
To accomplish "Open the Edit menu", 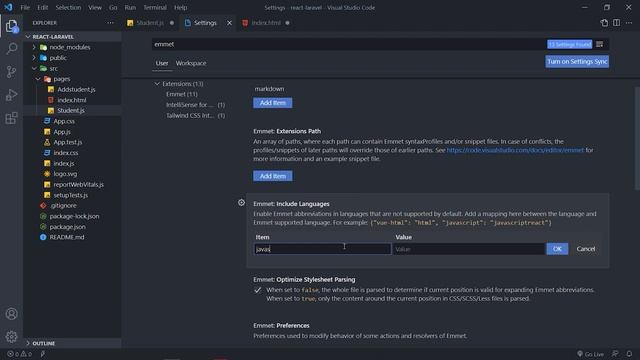I will 42,7.
